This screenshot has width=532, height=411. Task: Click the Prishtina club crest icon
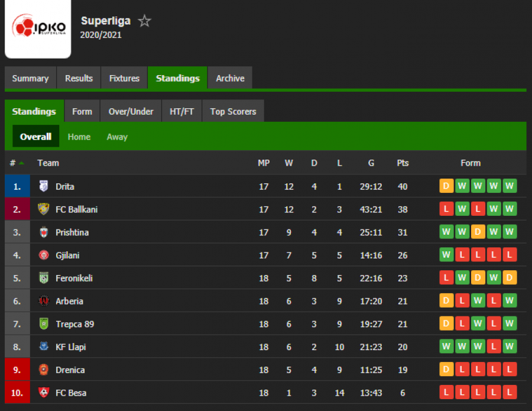click(43, 232)
